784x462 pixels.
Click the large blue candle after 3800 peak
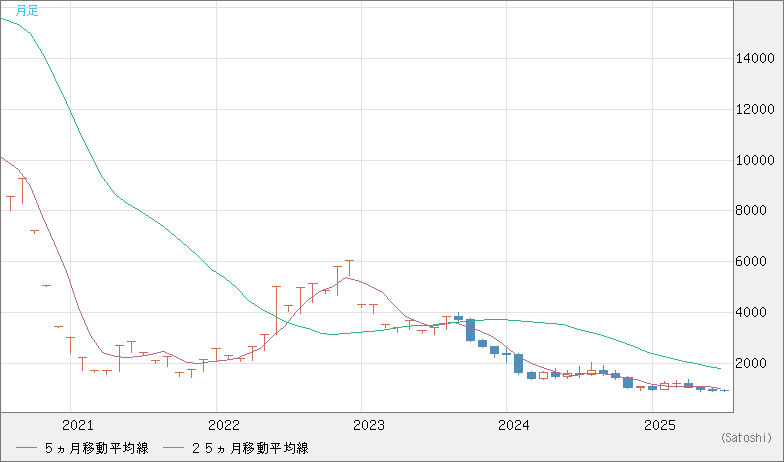470,330
